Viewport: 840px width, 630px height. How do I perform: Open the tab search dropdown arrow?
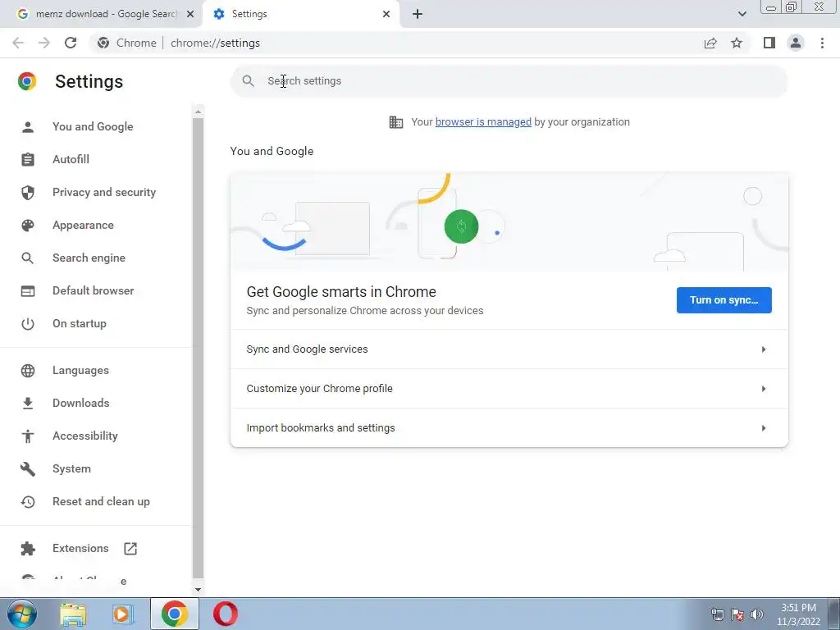point(742,14)
